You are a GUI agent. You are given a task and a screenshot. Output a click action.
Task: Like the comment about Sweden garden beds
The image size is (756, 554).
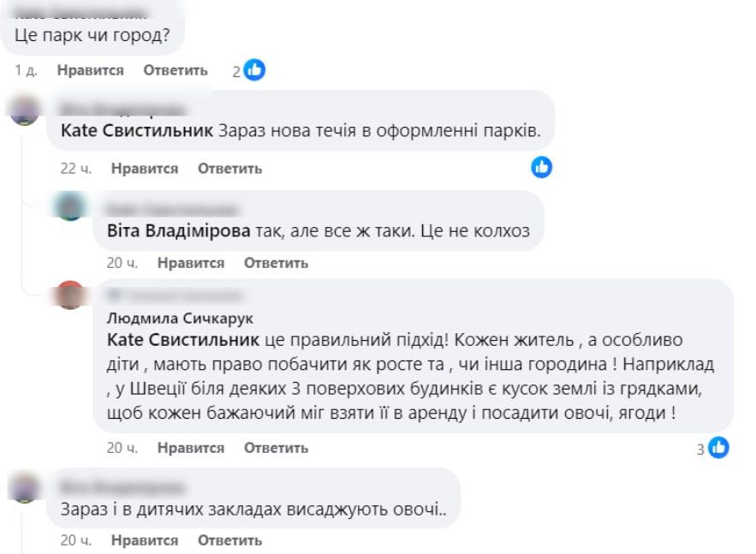(190, 448)
